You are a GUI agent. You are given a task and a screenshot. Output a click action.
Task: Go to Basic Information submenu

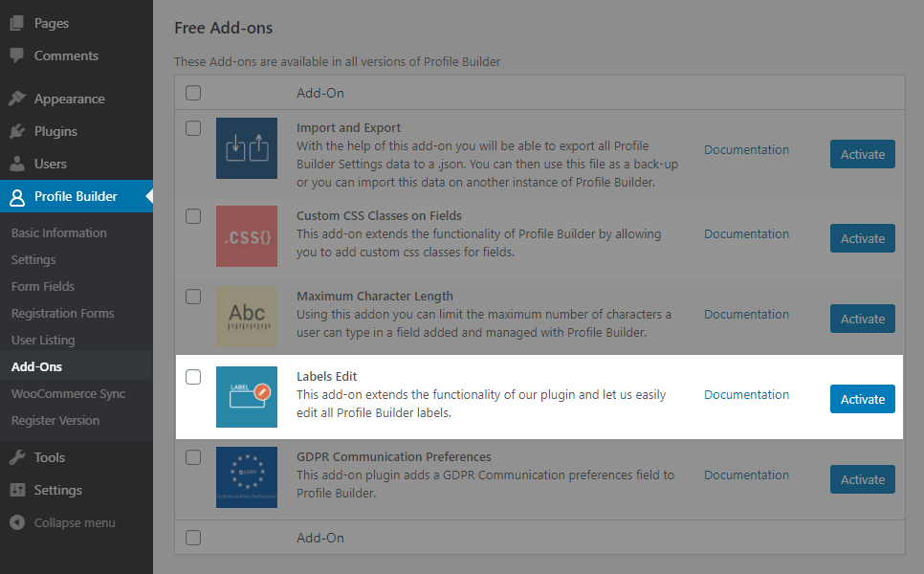click(x=59, y=232)
